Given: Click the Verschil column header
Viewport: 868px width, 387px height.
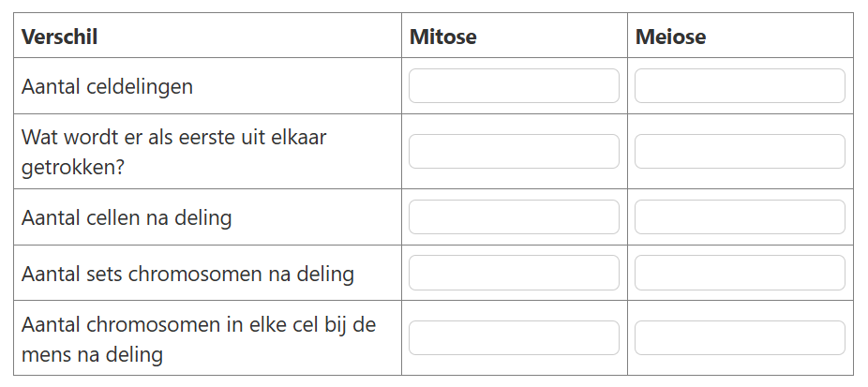Looking at the screenshot, I should 59,37.
